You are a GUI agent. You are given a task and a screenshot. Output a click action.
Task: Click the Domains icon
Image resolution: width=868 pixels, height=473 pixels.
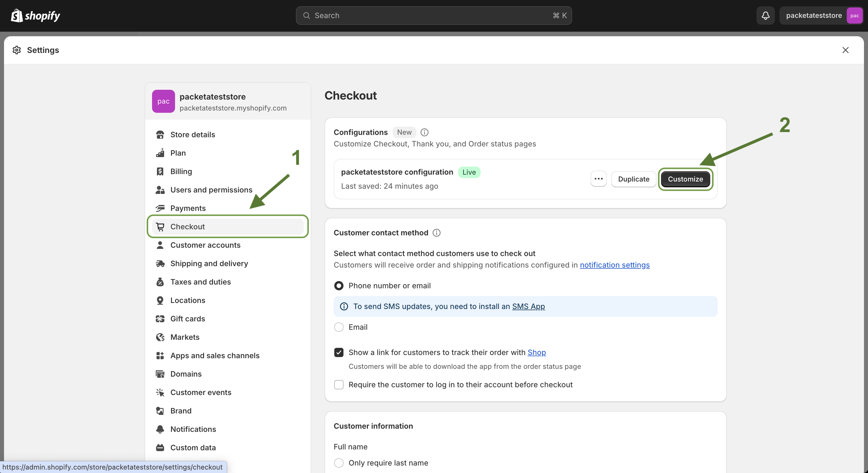[160, 374]
